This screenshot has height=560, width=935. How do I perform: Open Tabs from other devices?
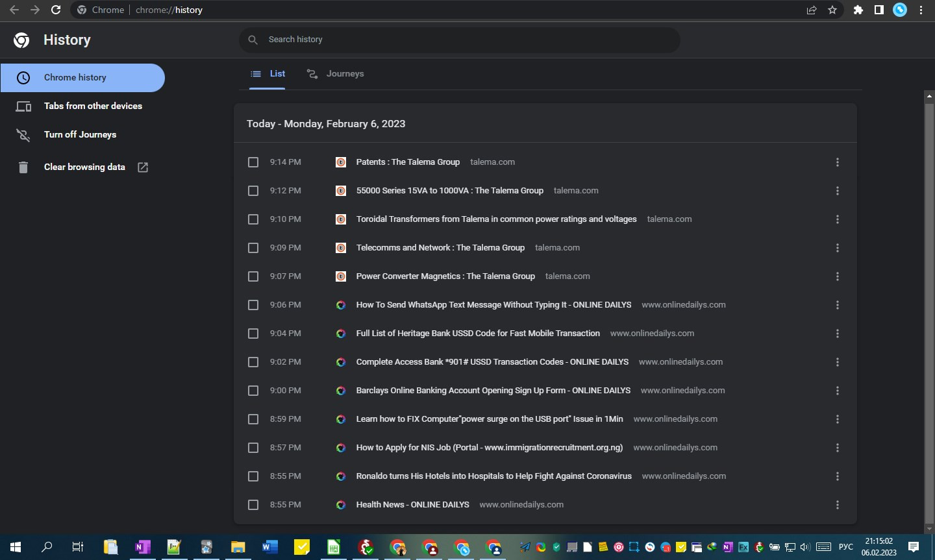point(82,106)
